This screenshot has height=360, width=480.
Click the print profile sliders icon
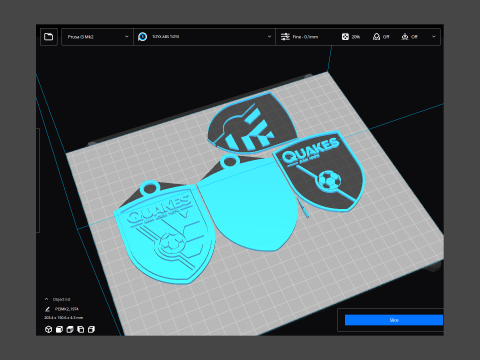tap(285, 37)
